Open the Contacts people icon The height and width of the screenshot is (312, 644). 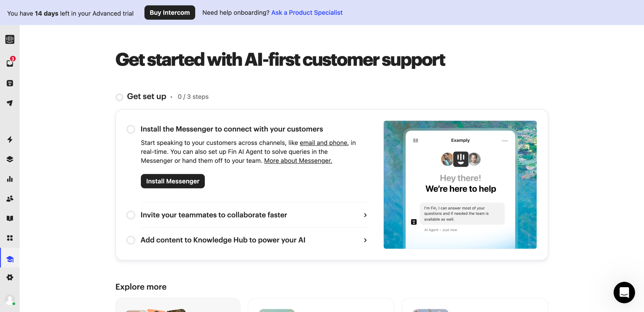[10, 199]
